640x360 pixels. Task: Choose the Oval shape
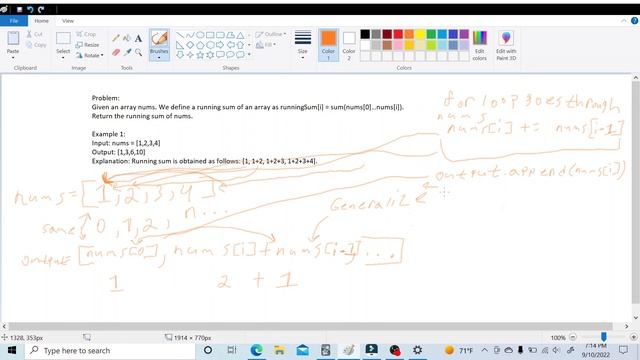pyautogui.click(x=200, y=35)
